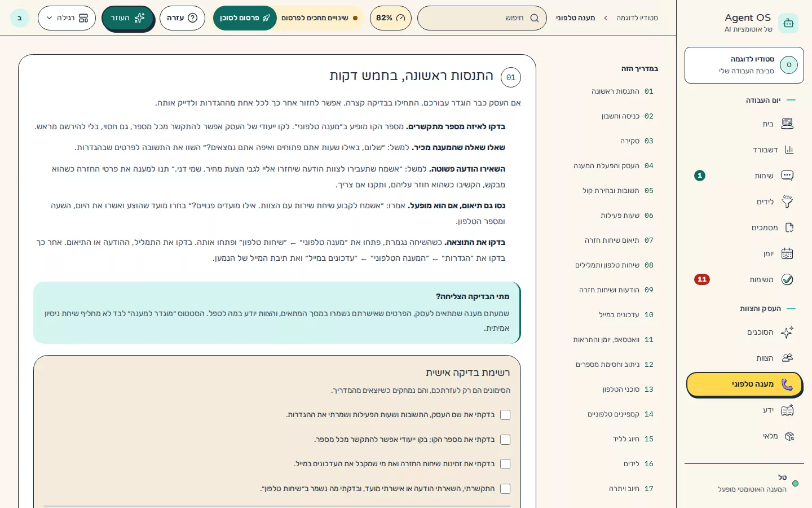Click the שיחות badge showing 1
Viewport: 812px width, 508px height.
700,176
